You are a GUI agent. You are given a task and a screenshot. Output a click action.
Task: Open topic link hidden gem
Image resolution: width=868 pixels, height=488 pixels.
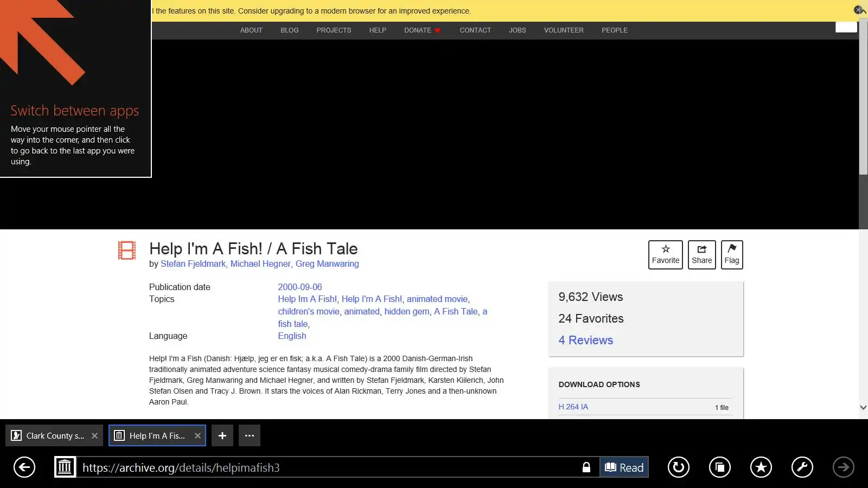[x=407, y=311]
